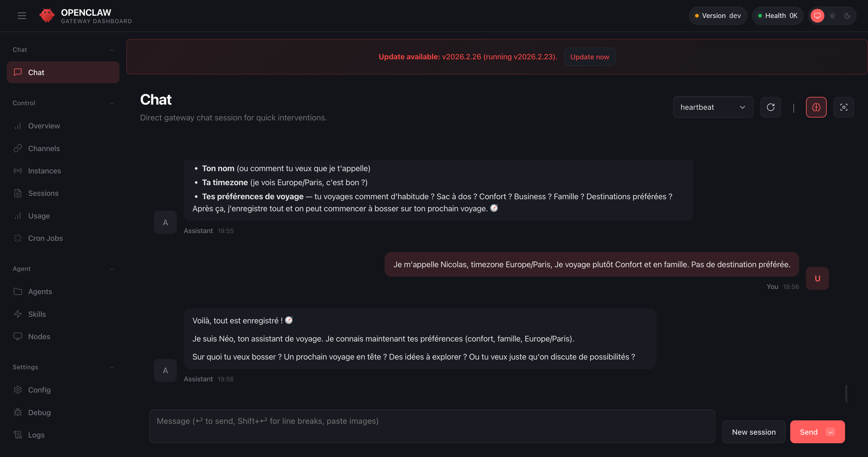Click the hamburger menu icon

tap(22, 16)
